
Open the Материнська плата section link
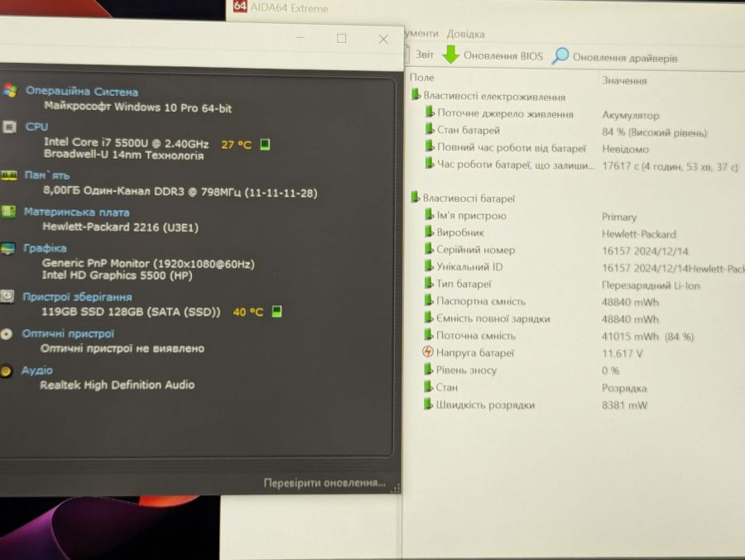pos(76,212)
